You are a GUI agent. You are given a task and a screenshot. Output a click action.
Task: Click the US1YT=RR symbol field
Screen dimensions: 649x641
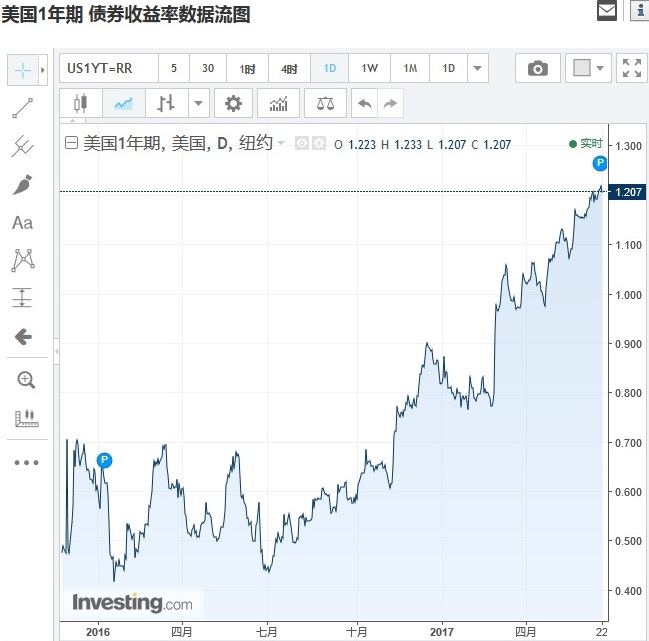(109, 68)
